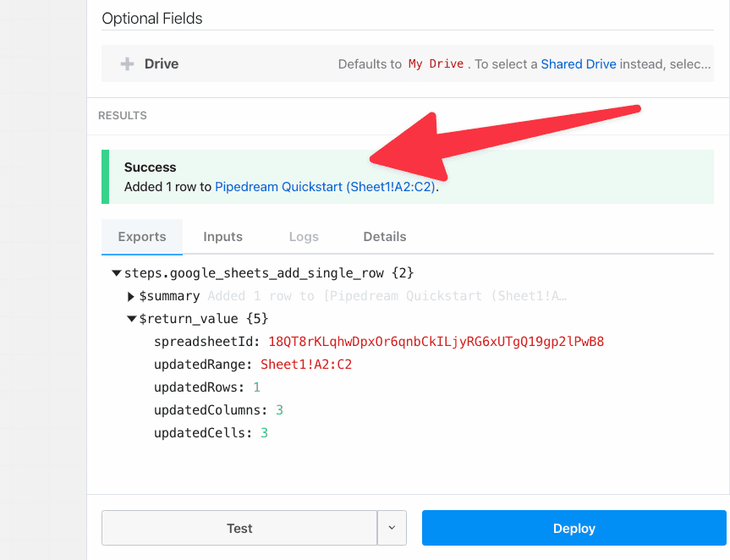
Task: Open the Inputs tab
Action: [222, 237]
